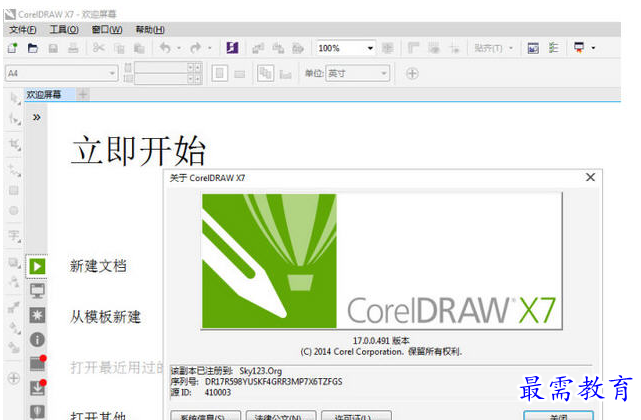641x420 pixels.
Task: Open the Application Launcher dropdown arrow
Action: click(x=594, y=48)
